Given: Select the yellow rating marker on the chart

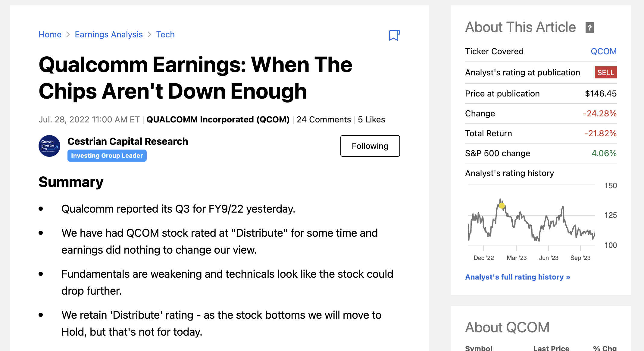Looking at the screenshot, I should (x=502, y=206).
